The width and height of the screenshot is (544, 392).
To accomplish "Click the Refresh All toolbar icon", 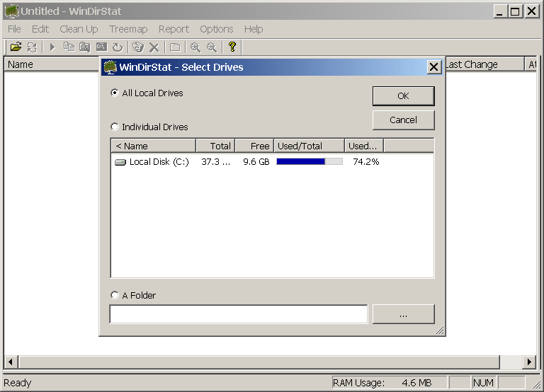I will pyautogui.click(x=32, y=47).
